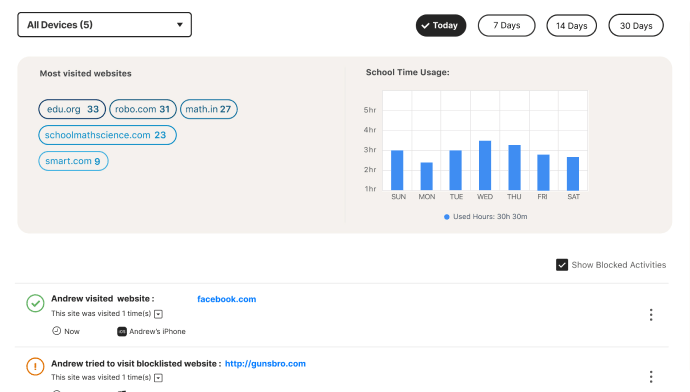This screenshot has height=392, width=690.
Task: Click the schoolmathscience.com 23 tag
Action: click(x=107, y=135)
